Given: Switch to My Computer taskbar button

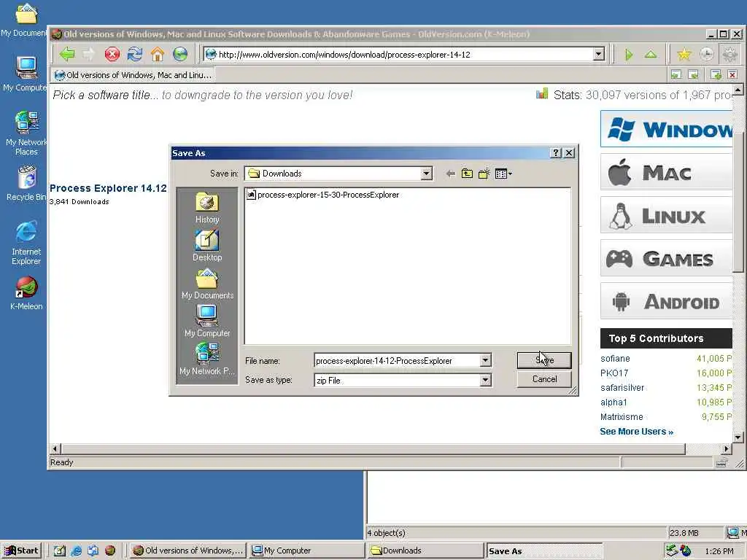Looking at the screenshot, I should tap(306, 551).
